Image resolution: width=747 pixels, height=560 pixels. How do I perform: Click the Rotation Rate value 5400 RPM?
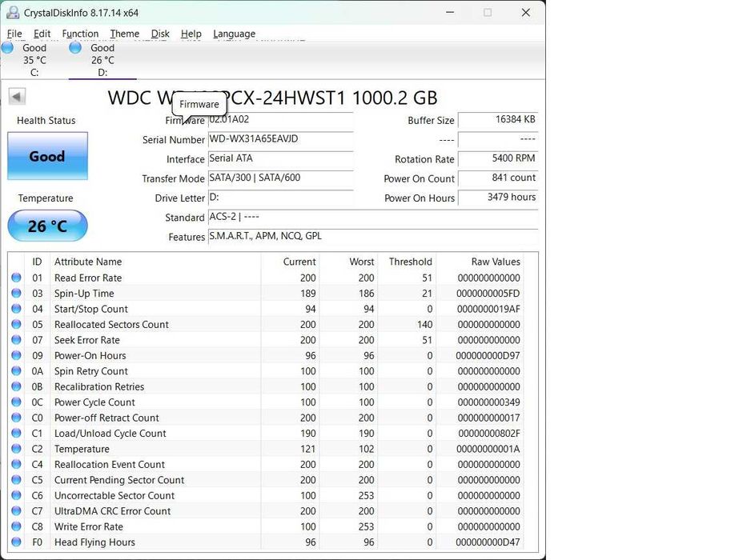point(498,158)
